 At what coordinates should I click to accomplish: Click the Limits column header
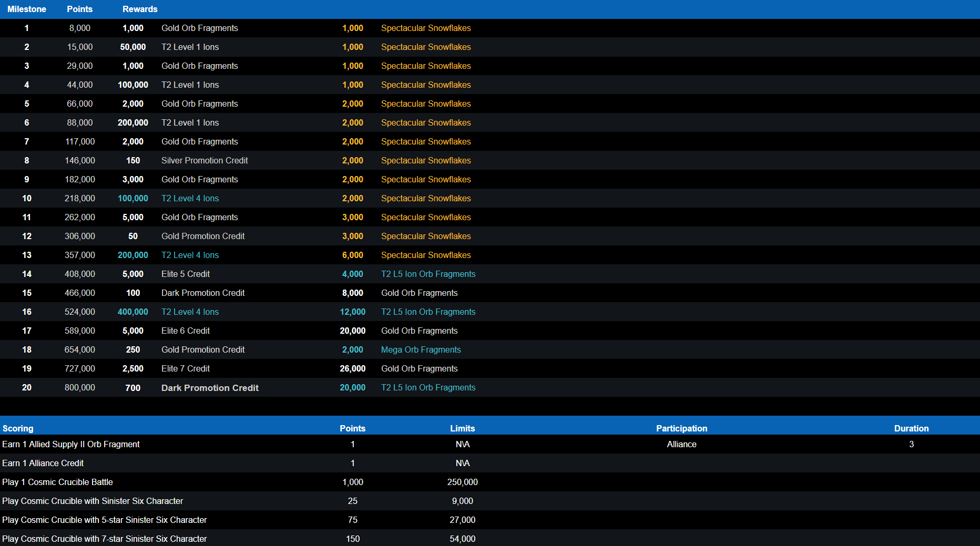tap(462, 428)
